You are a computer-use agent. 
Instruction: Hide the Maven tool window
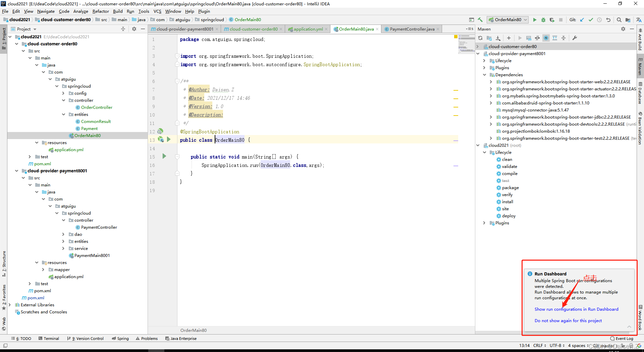[x=632, y=29]
